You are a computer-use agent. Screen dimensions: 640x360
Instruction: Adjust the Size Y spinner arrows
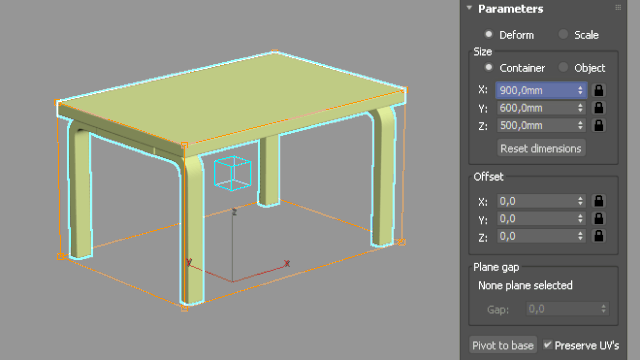(x=580, y=108)
